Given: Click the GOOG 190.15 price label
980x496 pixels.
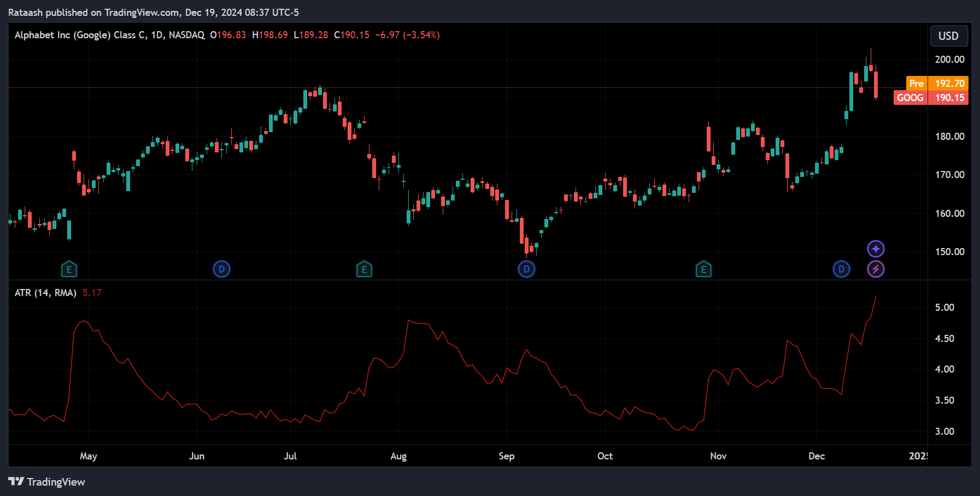Looking at the screenshot, I should click(931, 98).
